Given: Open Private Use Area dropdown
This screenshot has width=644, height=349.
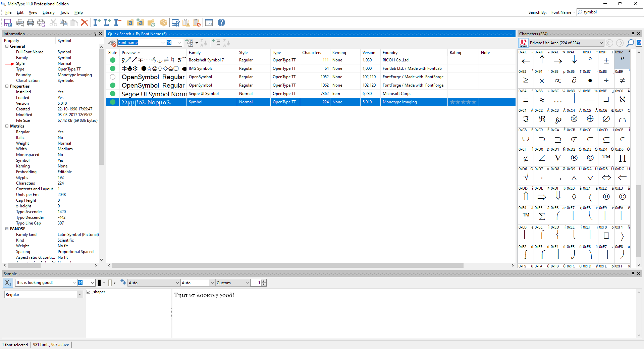Looking at the screenshot, I should coord(601,43).
